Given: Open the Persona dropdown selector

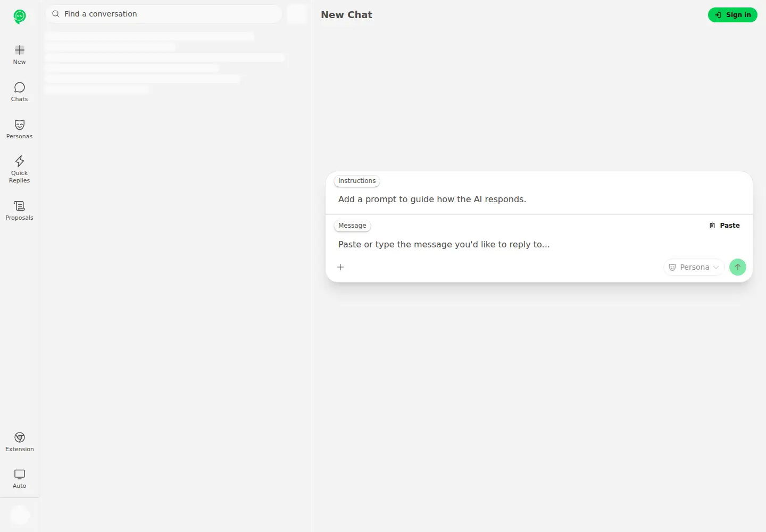Looking at the screenshot, I should pyautogui.click(x=694, y=267).
